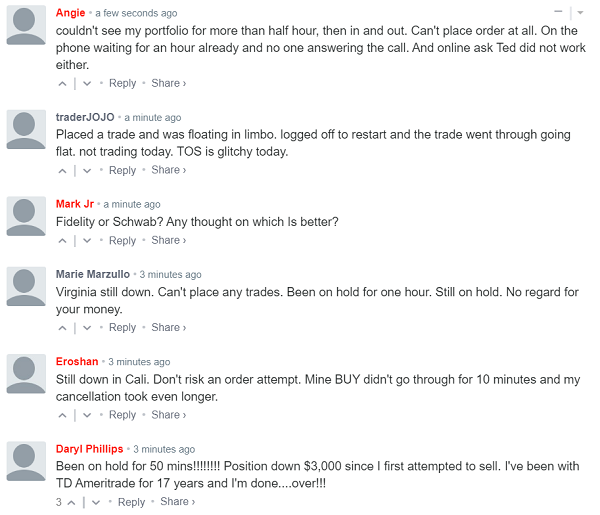Downvote Mark Jr's comment
This screenshot has width=600, height=515.
point(87,241)
